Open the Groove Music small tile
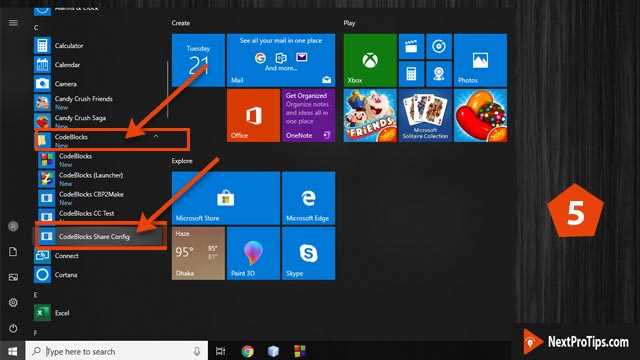This screenshot has height=360, width=640. point(439,47)
